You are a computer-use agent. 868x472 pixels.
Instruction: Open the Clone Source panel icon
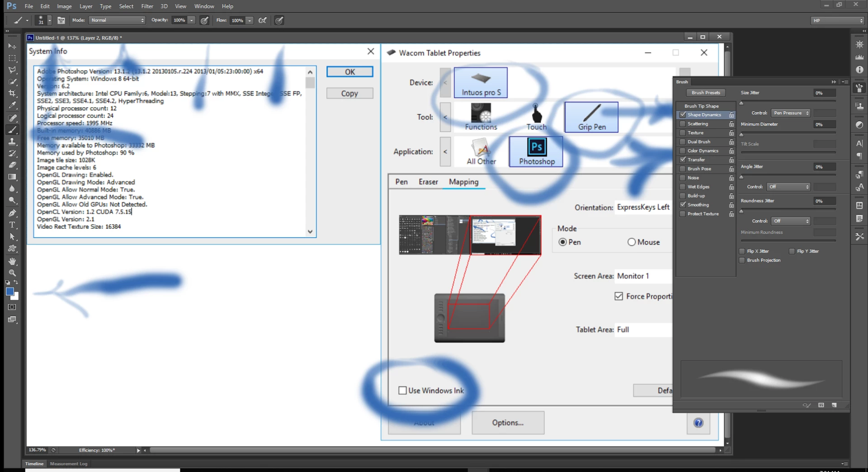click(859, 106)
